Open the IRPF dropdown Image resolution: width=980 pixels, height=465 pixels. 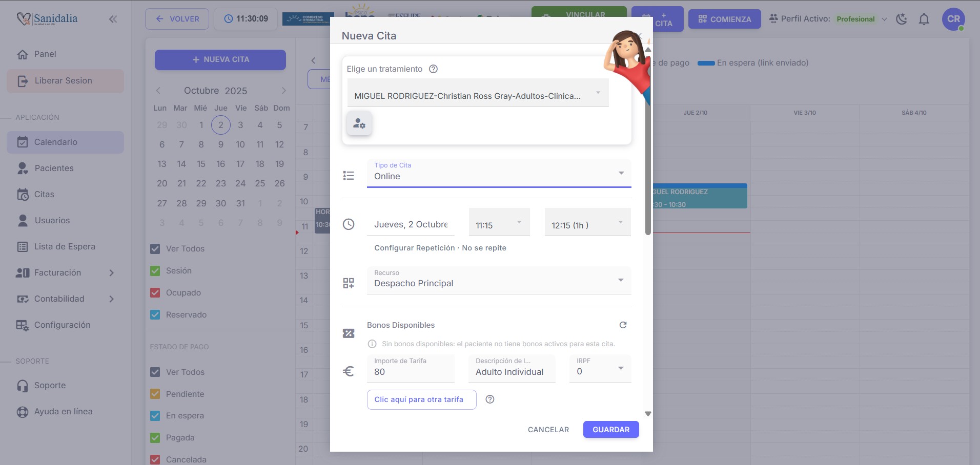click(600, 369)
